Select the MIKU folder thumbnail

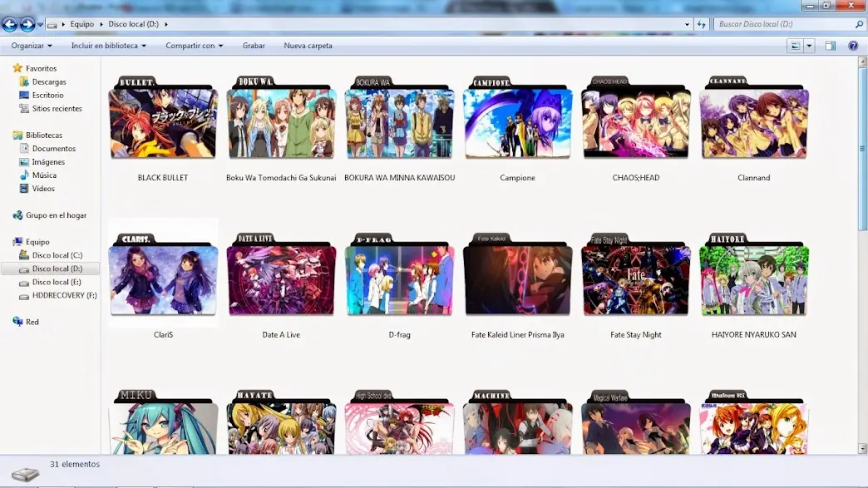click(163, 421)
